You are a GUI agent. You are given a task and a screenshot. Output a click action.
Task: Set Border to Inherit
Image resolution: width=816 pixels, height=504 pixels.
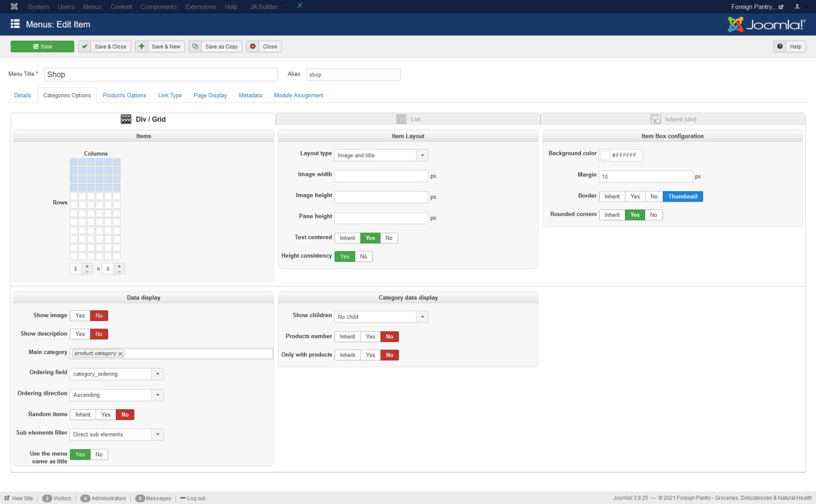coord(612,196)
